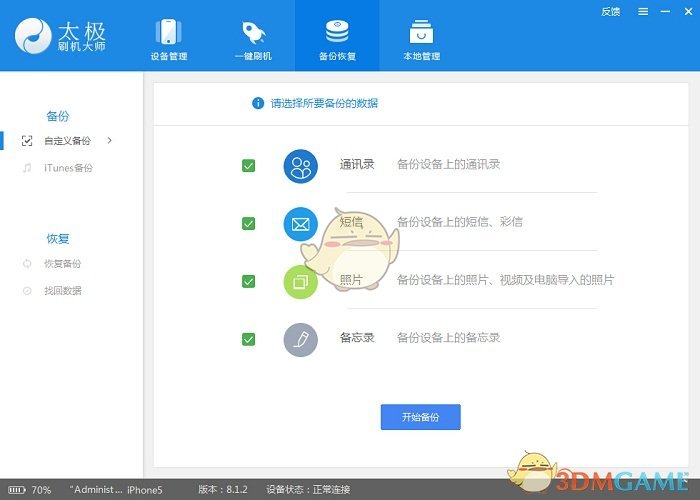Click the 设备状态：正常连接 status entry
Screen dimensions: 700x500
tap(308, 490)
